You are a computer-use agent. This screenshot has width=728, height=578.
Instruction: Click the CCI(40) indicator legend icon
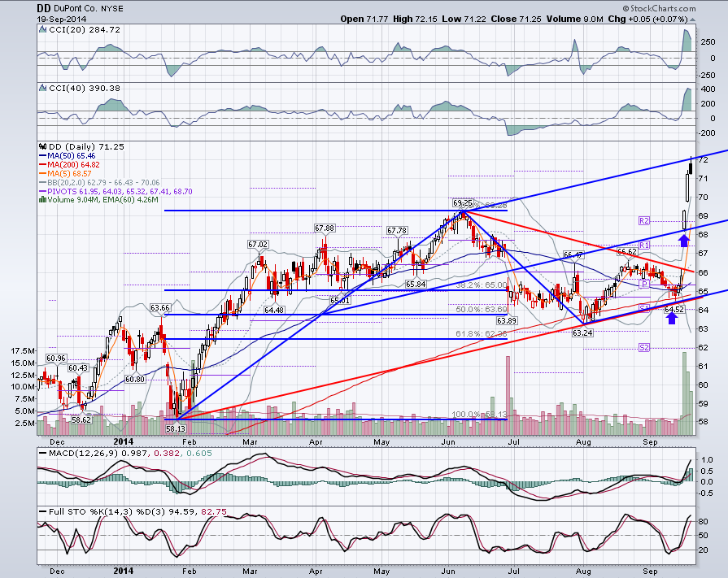click(43, 88)
